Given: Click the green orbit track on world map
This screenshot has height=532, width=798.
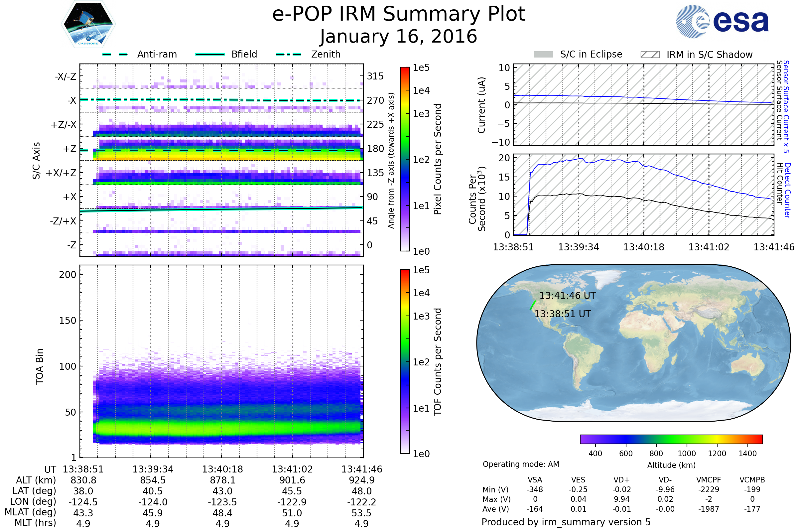Looking at the screenshot, I should (533, 305).
